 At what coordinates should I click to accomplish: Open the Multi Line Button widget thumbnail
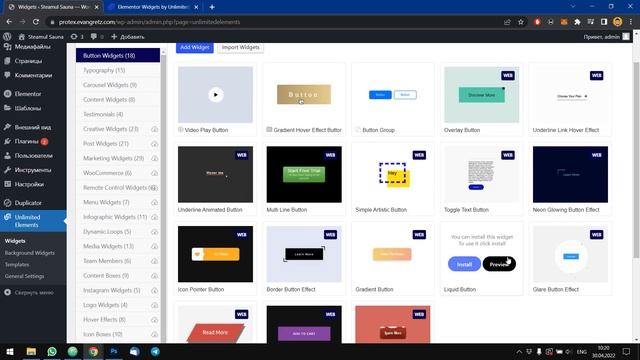tap(304, 174)
